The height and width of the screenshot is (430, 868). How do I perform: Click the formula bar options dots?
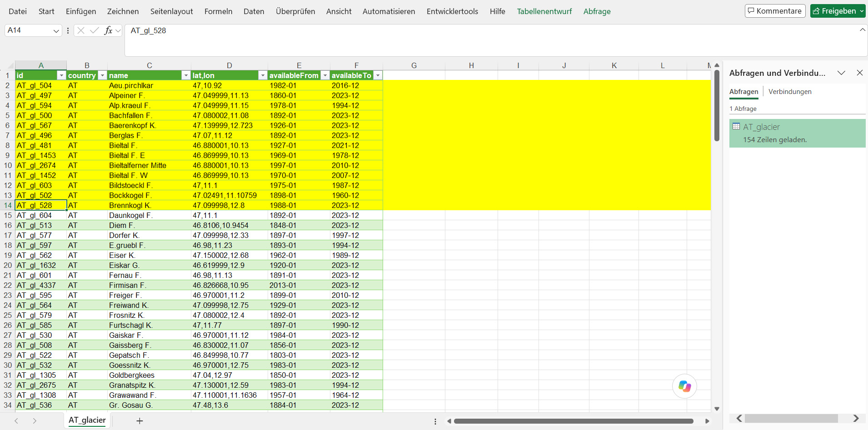tap(68, 30)
